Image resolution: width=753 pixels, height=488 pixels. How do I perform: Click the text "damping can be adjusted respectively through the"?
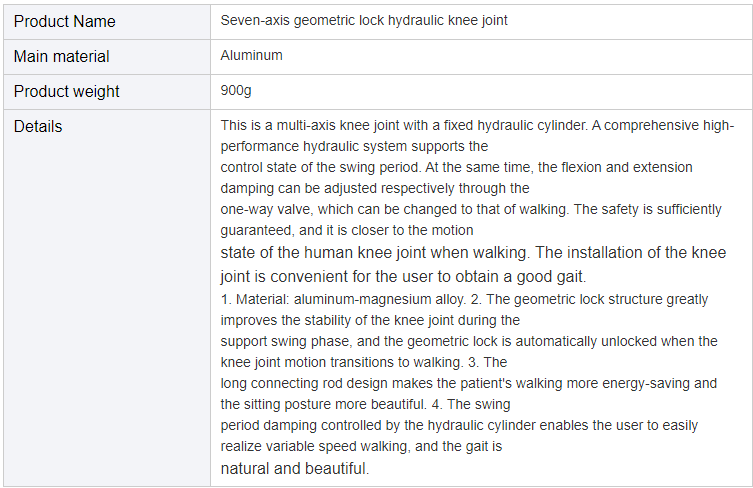pyautogui.click(x=375, y=187)
